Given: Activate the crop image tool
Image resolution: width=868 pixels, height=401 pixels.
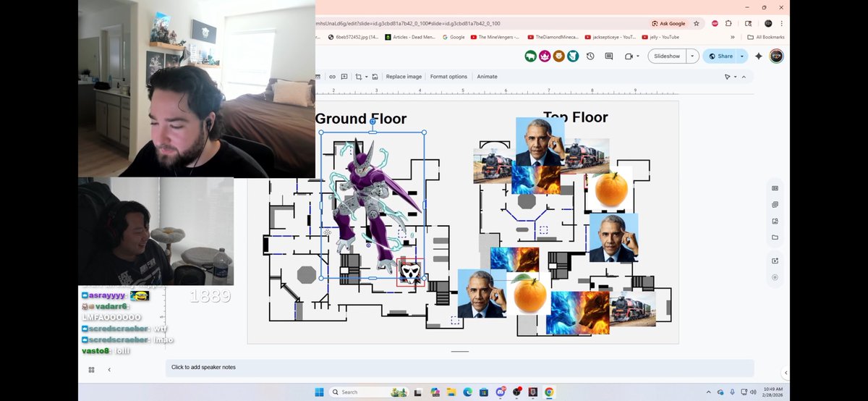Looking at the screenshot, I should [359, 77].
